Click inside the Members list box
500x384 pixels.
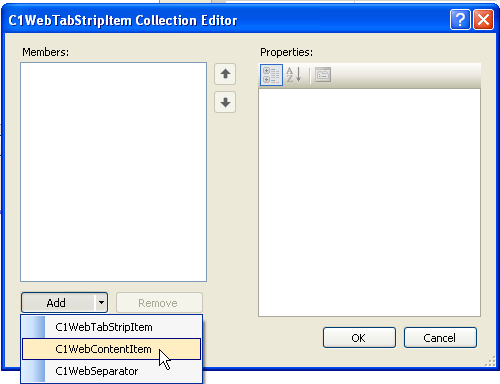click(113, 172)
